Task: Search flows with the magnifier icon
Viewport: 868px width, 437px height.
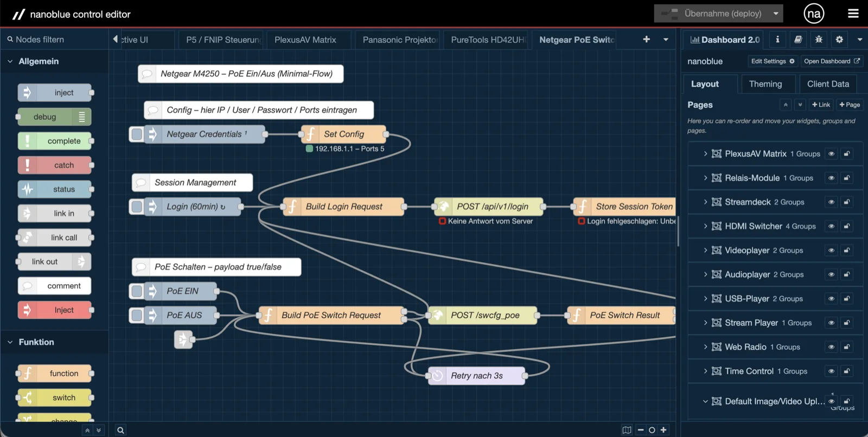Action: 121,430
